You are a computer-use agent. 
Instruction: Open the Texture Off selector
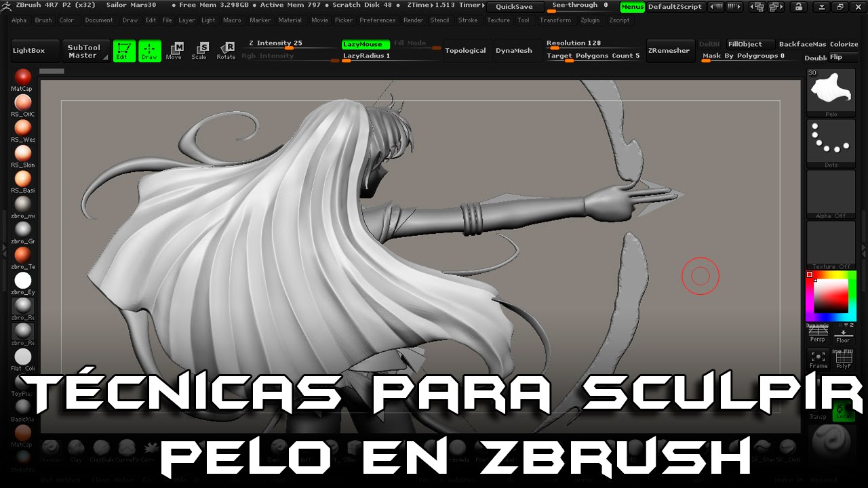click(x=831, y=245)
